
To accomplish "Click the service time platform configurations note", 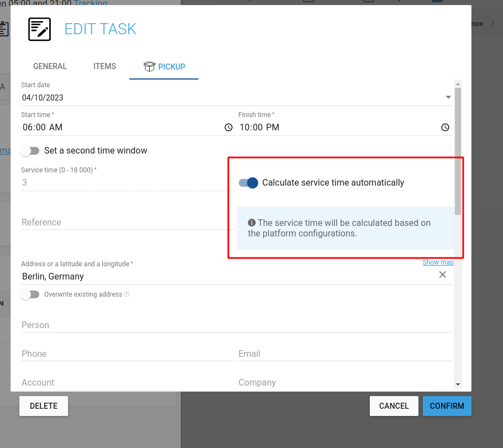I will pos(345,228).
